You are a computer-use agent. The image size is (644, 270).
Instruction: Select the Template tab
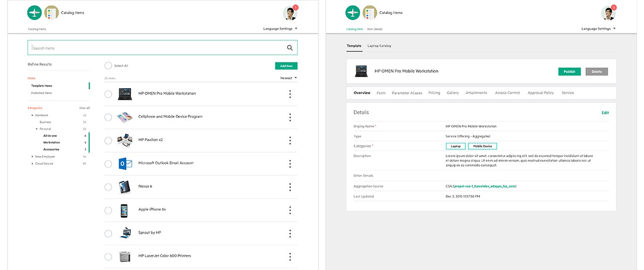(354, 46)
